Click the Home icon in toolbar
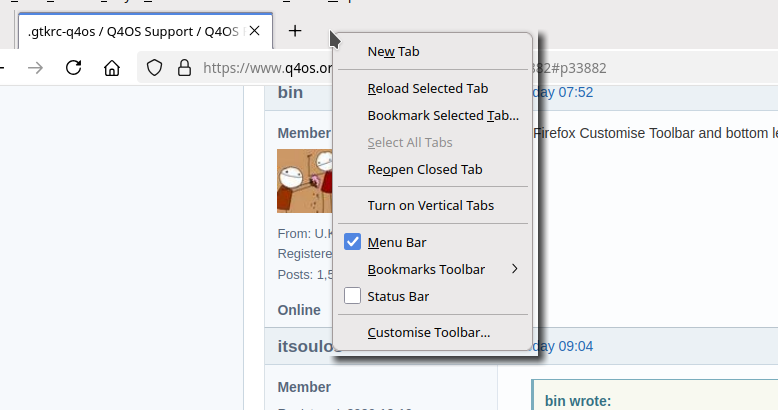778x410 pixels. point(112,68)
